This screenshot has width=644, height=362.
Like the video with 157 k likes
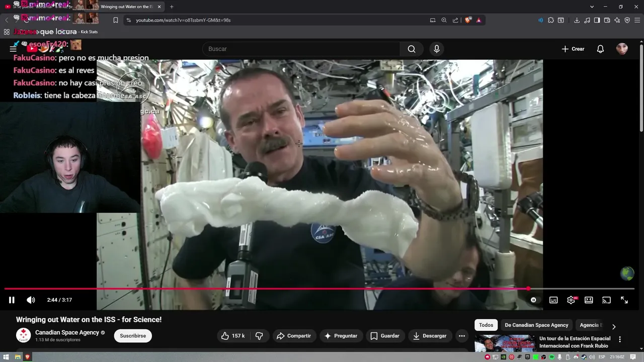233,336
